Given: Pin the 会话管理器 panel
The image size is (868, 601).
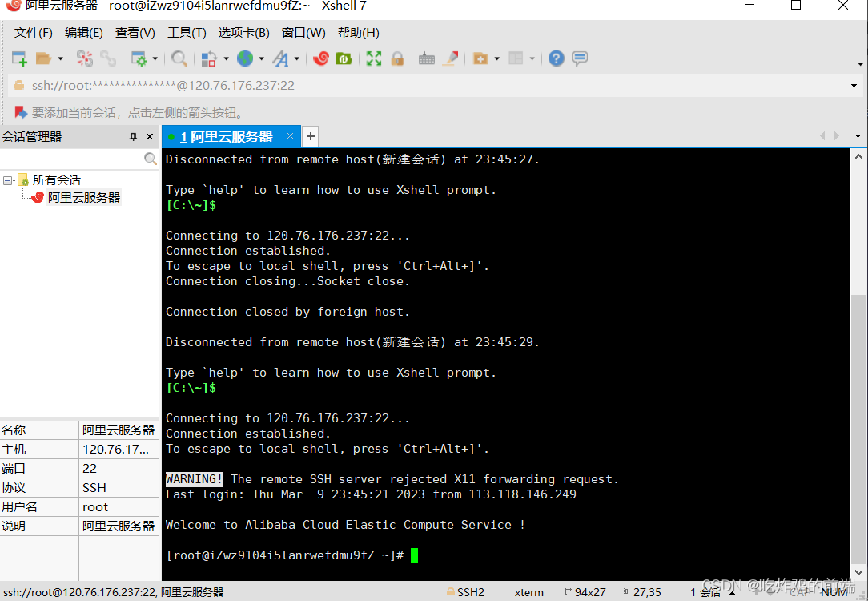Looking at the screenshot, I should [134, 137].
